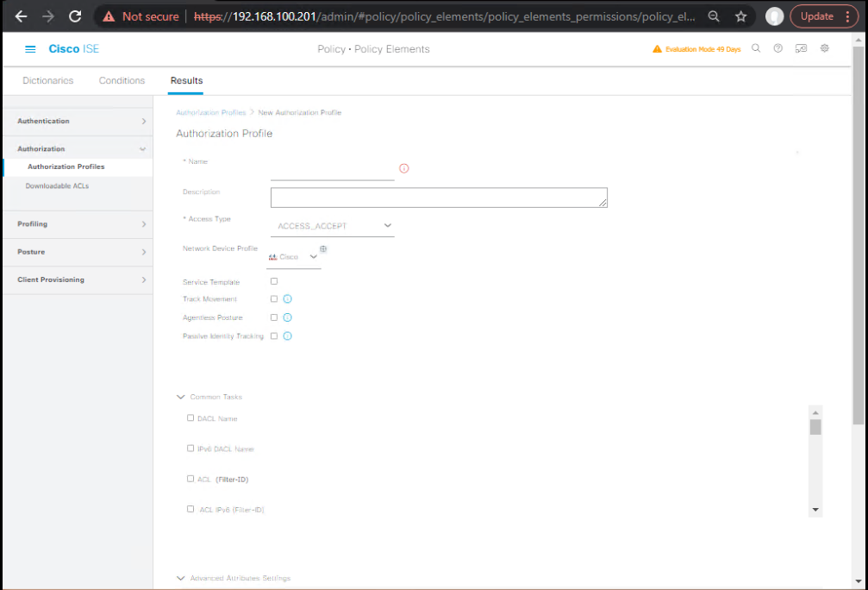Click the Cisco ISE logo
This screenshot has width=868, height=590.
[73, 49]
